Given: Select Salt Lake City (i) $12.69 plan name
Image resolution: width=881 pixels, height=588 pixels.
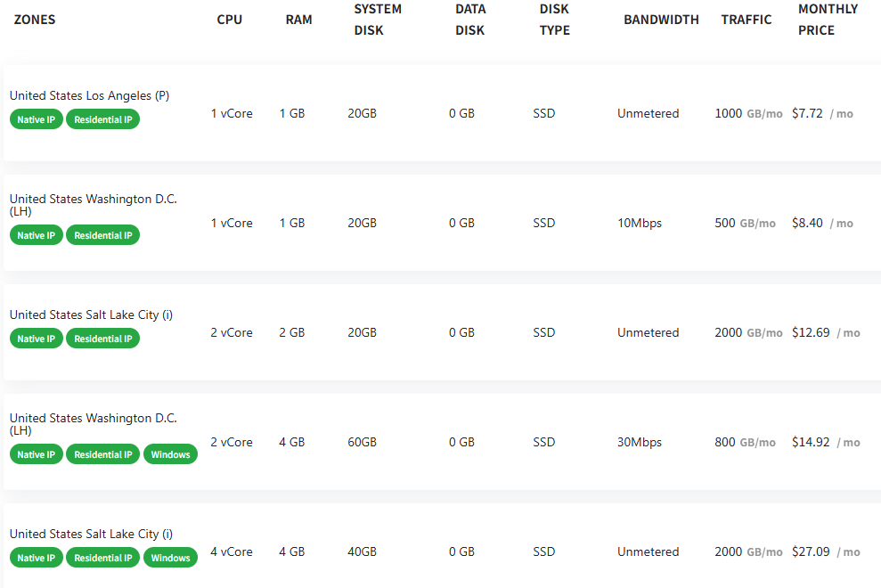Looking at the screenshot, I should click(91, 314).
